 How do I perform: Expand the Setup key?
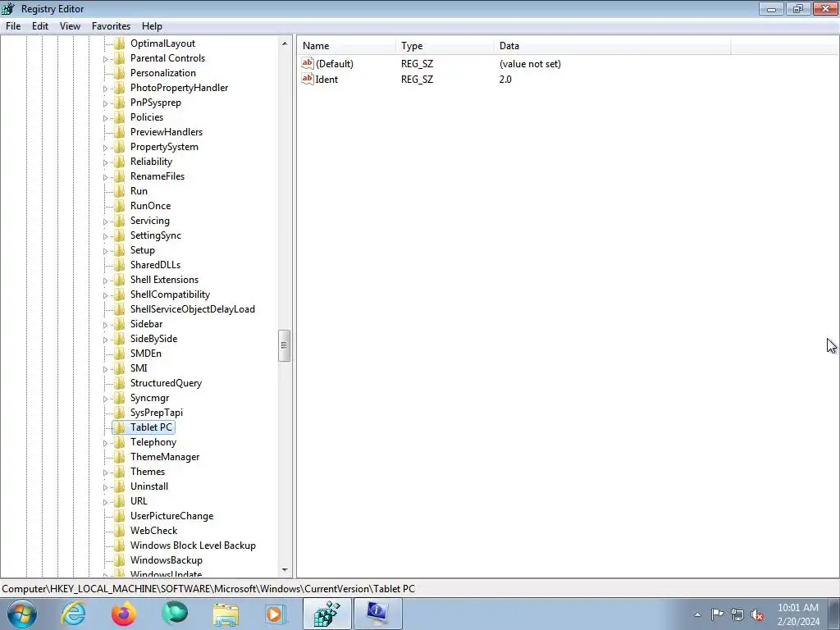[106, 251]
